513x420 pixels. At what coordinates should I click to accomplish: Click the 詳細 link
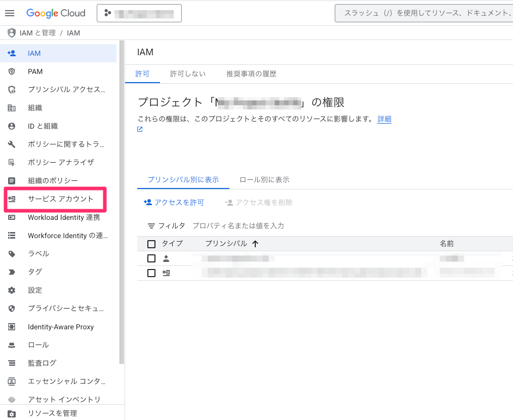click(x=384, y=119)
